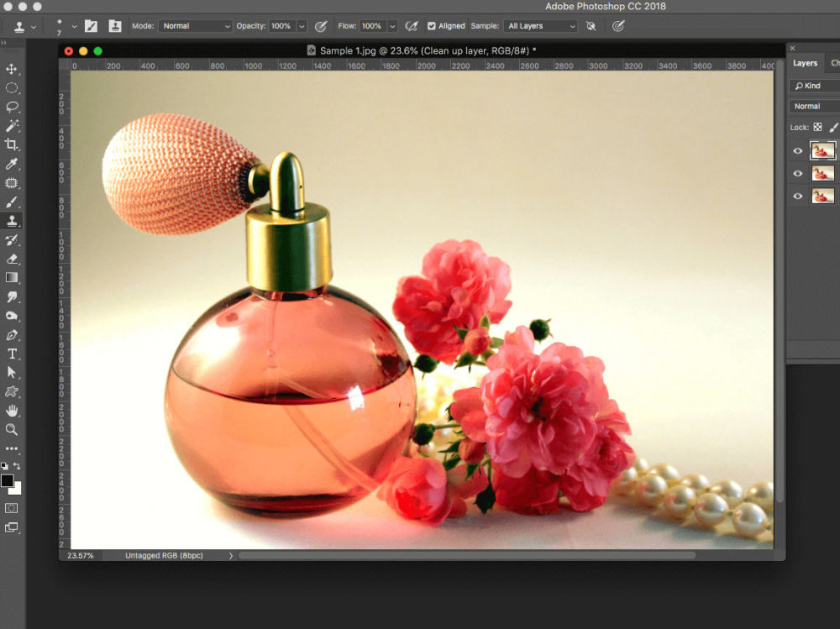Click Untagged RGB (8bpc) status info
This screenshot has height=629, width=840.
pos(164,556)
